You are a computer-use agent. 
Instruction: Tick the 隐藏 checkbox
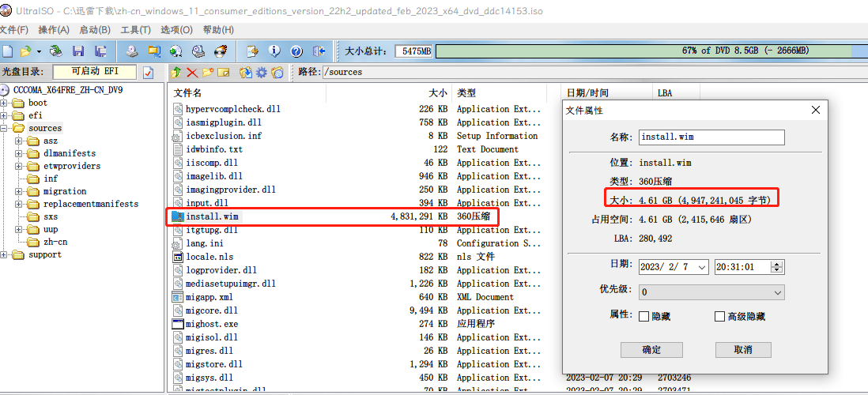pyautogui.click(x=643, y=317)
